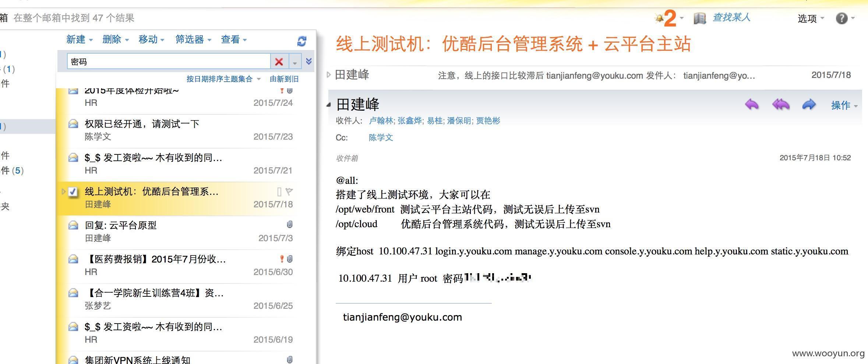
Task: Click the forward arrow icon
Action: 809,105
